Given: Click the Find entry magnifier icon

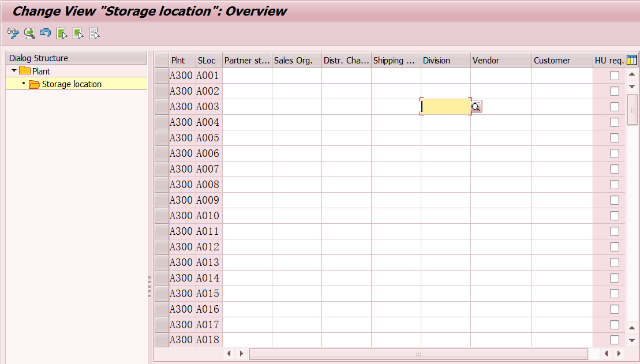Looking at the screenshot, I should pos(29,33).
